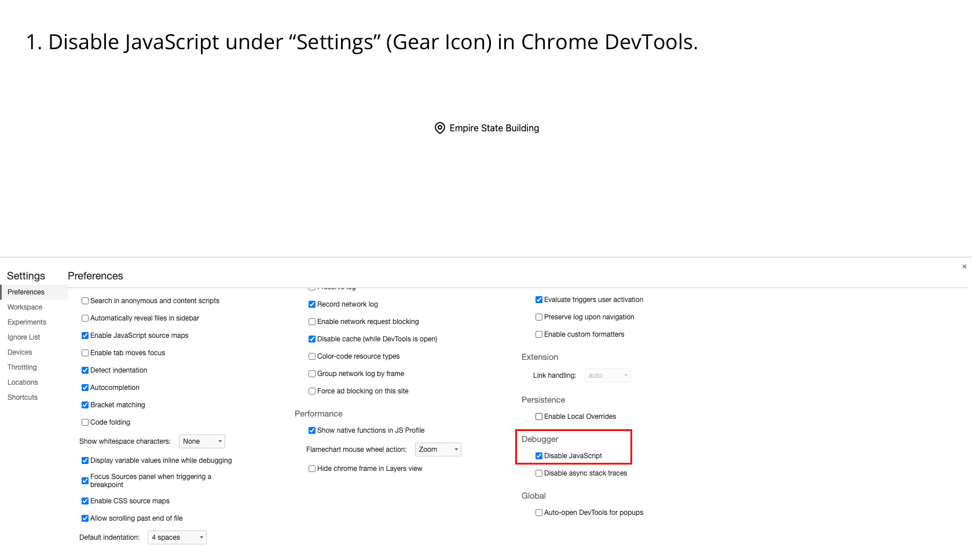The height and width of the screenshot is (560, 972).
Task: Go to the Shortcuts settings tab
Action: pyautogui.click(x=23, y=397)
